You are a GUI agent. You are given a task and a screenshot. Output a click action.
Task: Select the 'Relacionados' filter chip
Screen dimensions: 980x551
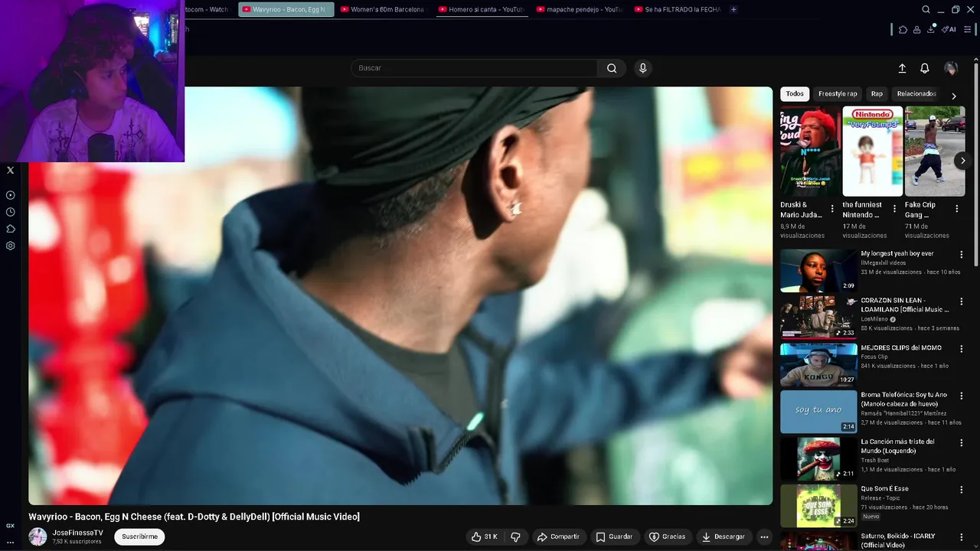click(x=916, y=93)
